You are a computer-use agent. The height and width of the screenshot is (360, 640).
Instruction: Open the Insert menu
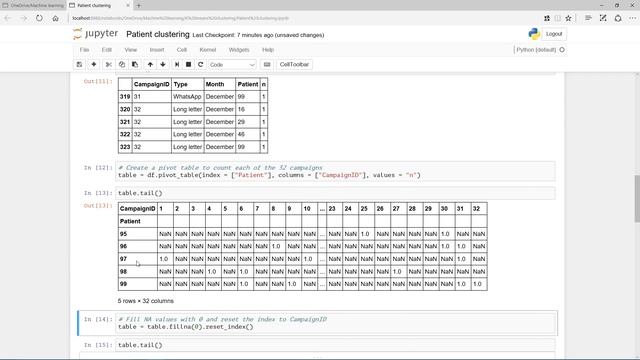click(x=157, y=50)
